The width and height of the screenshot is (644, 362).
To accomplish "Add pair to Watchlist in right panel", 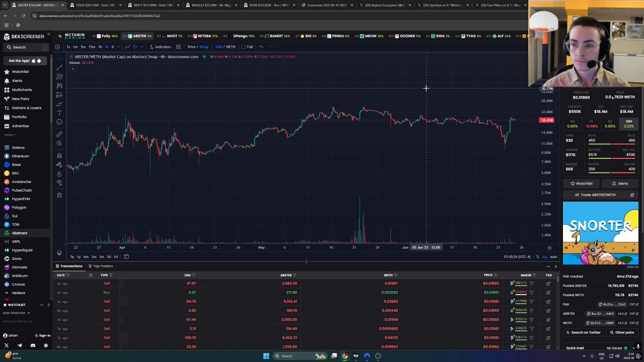I will [x=581, y=183].
